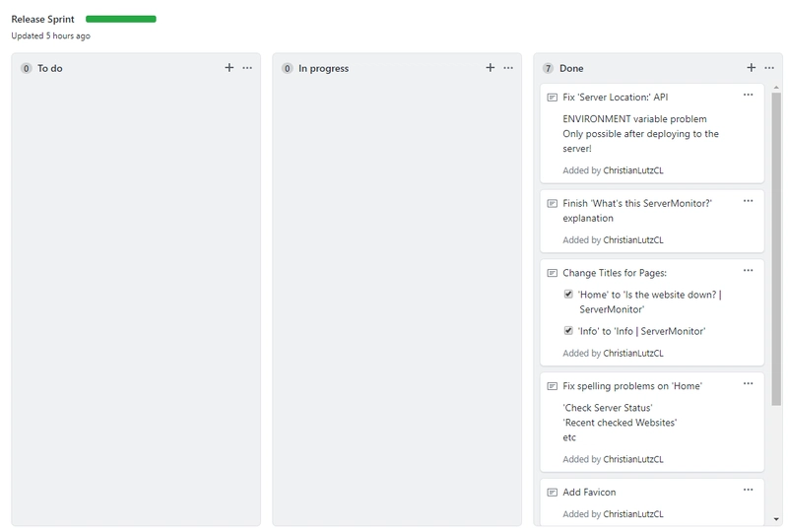Open menu for 'Fix Server Location' card
The height and width of the screenshot is (532, 788).
pyautogui.click(x=749, y=95)
